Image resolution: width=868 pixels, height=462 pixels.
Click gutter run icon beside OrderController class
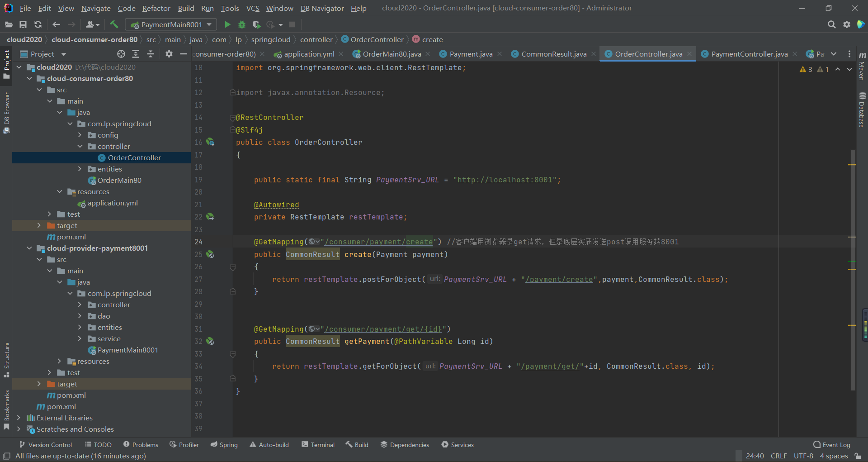pyautogui.click(x=210, y=142)
